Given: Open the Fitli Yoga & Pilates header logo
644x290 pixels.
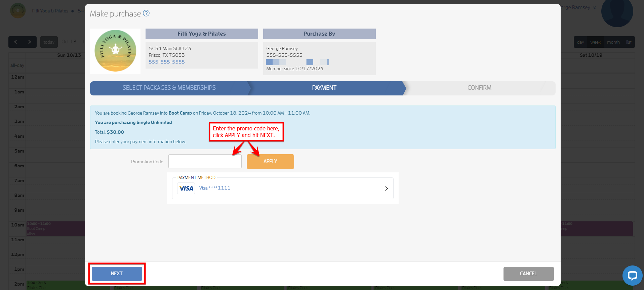Looking at the screenshot, I should coord(18,11).
